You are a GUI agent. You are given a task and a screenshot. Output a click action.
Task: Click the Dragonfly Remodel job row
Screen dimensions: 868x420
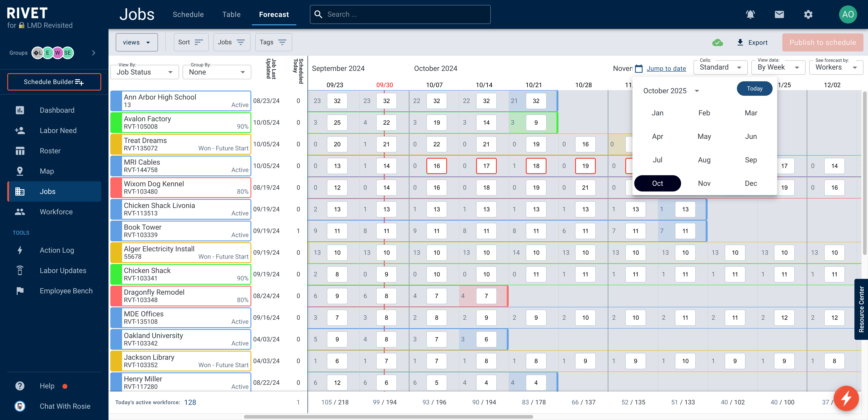(x=181, y=296)
